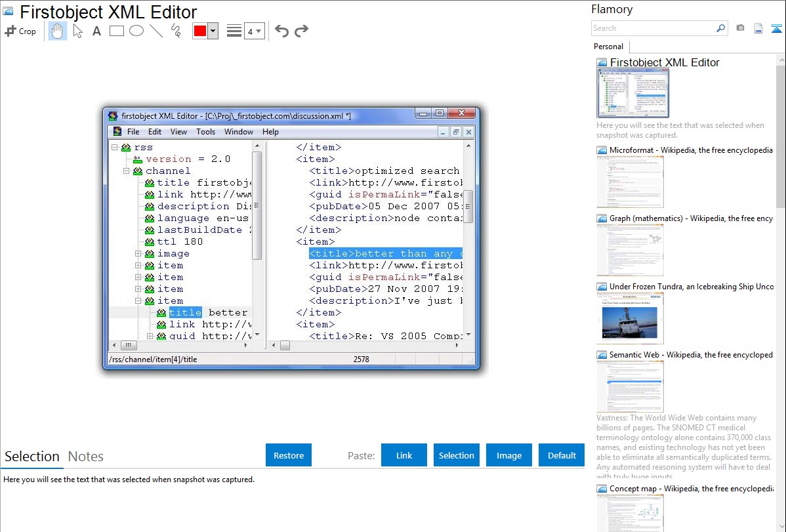This screenshot has height=532, width=786.
Task: Click the Restore button
Action: (x=289, y=455)
